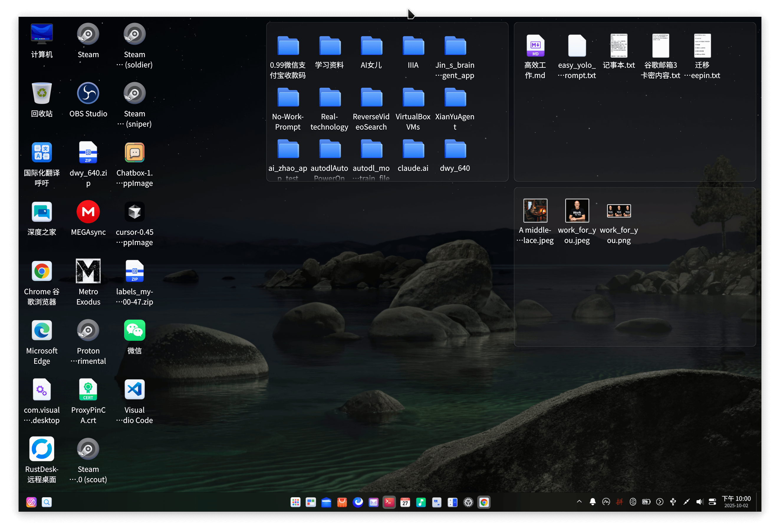780x532 pixels.
Task: Open the notification bell panel
Action: point(593,502)
